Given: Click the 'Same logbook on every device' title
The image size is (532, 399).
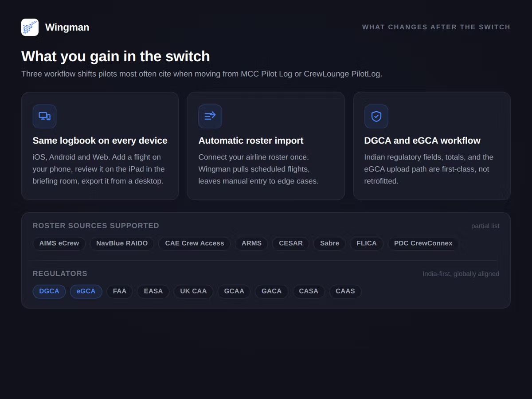Looking at the screenshot, I should pos(100,141).
